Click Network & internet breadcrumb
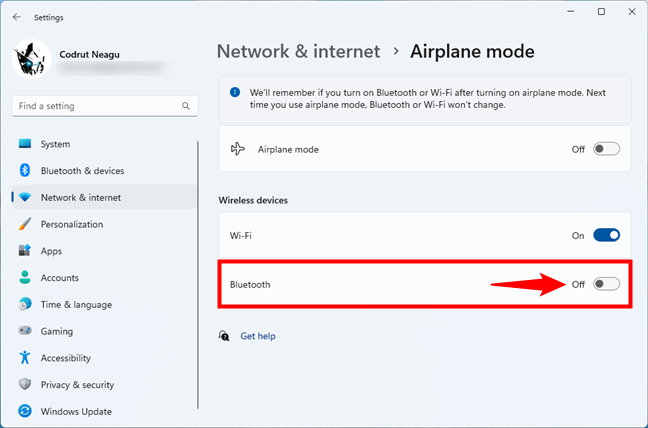This screenshot has height=428, width=648. [298, 51]
